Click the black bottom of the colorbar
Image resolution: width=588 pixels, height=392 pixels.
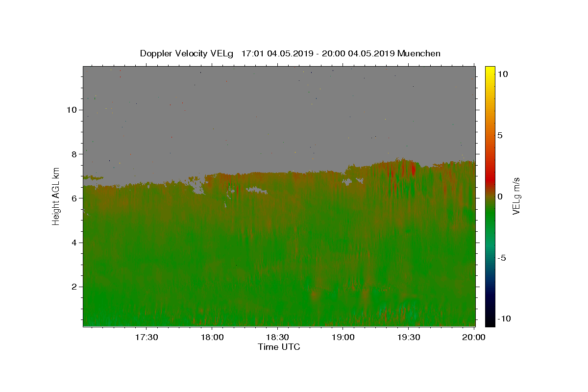490,322
